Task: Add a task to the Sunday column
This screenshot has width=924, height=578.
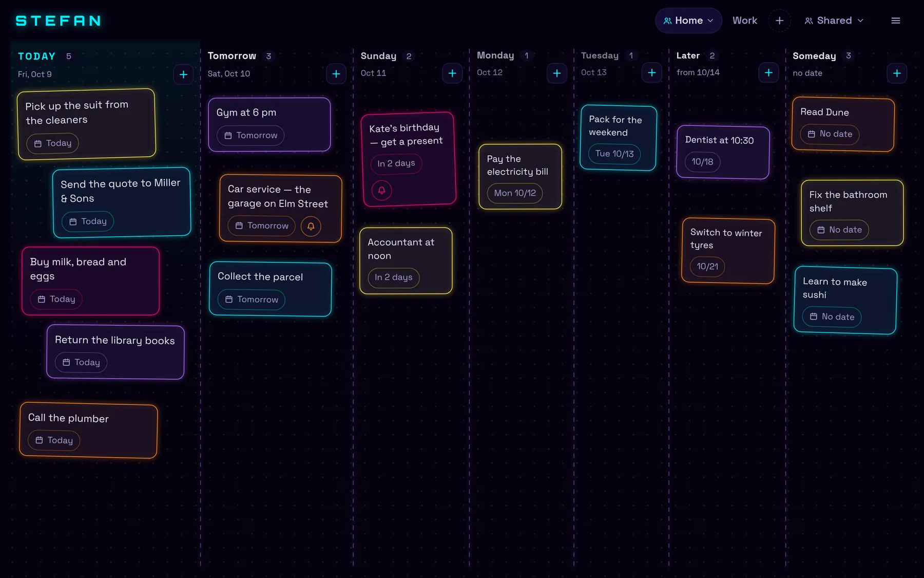Action: [452, 73]
